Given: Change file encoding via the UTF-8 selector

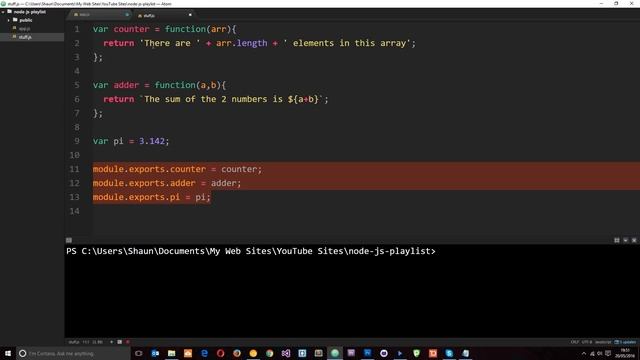Looking at the screenshot, I should coord(587,342).
